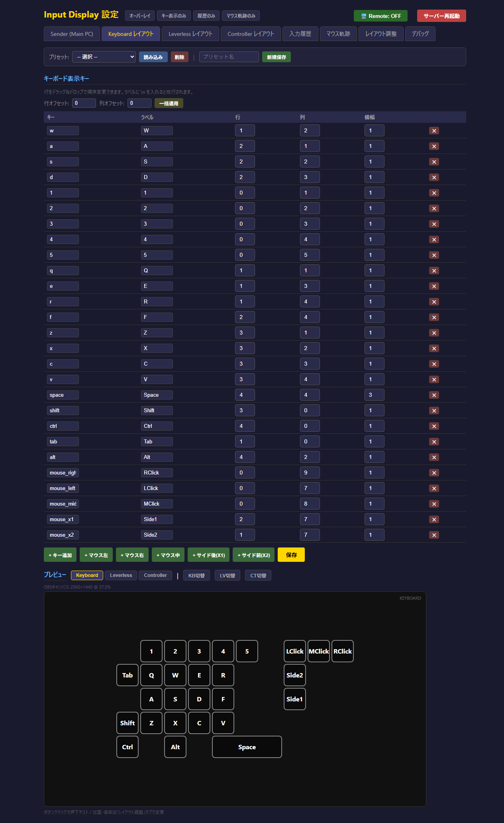This screenshot has width=504, height=823.
Task: Click the LClick preview key
Action: coord(294,651)
